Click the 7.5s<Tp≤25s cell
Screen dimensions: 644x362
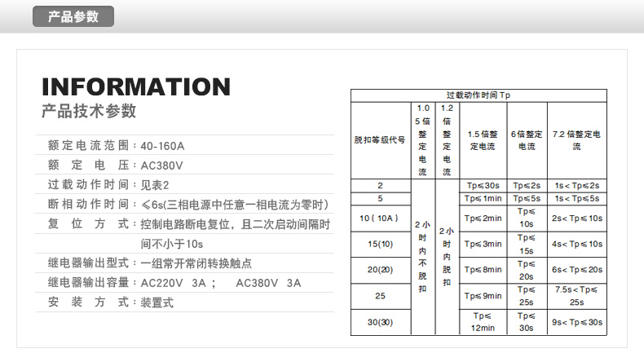pos(576,296)
